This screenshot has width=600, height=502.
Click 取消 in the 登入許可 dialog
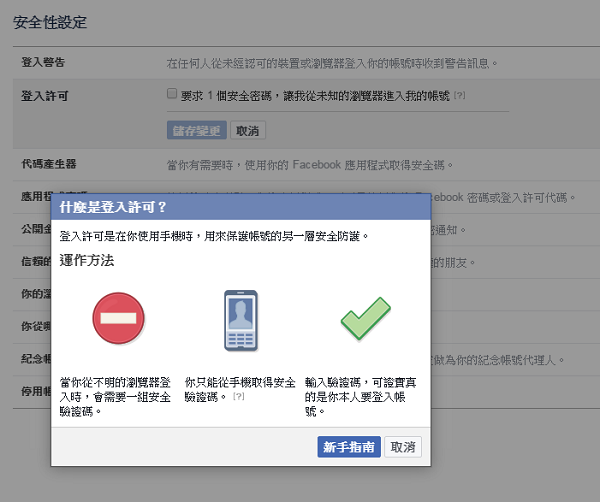(x=403, y=447)
